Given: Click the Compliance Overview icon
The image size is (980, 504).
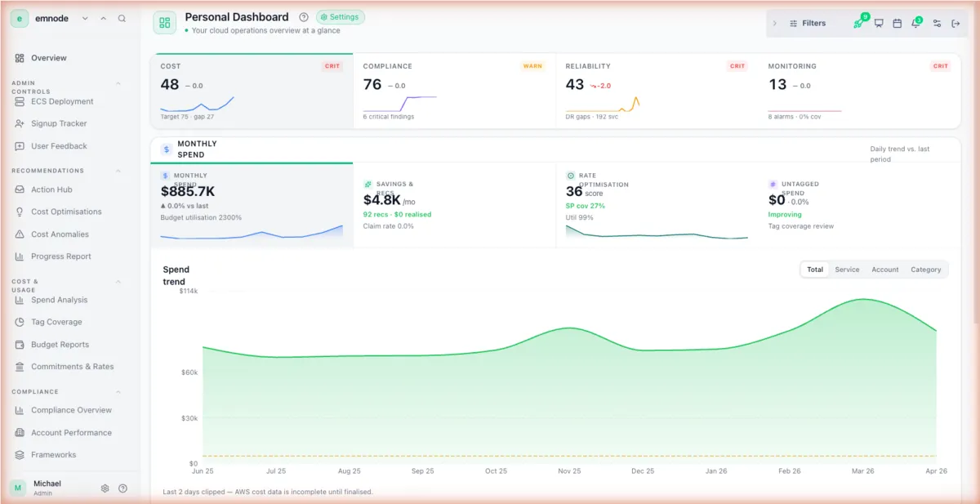Looking at the screenshot, I should (20, 410).
